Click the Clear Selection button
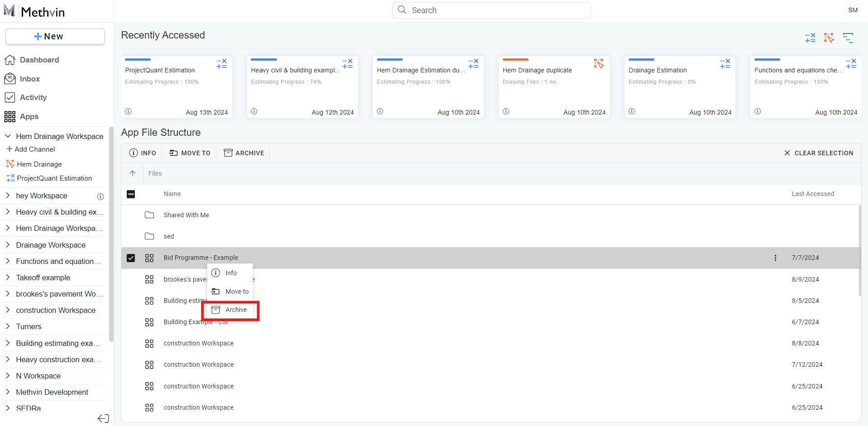This screenshot has width=868, height=426. (x=819, y=153)
